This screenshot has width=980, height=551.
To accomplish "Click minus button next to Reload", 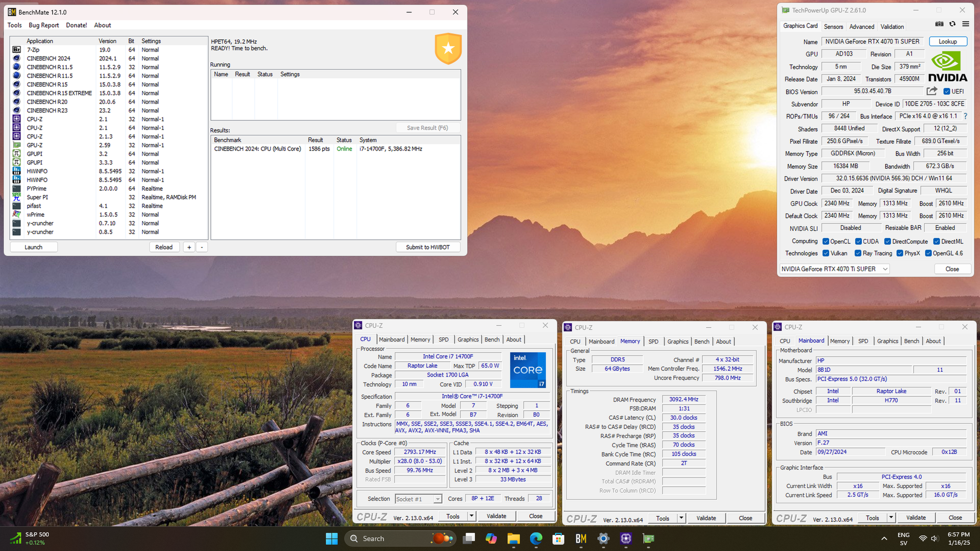I will coord(202,247).
